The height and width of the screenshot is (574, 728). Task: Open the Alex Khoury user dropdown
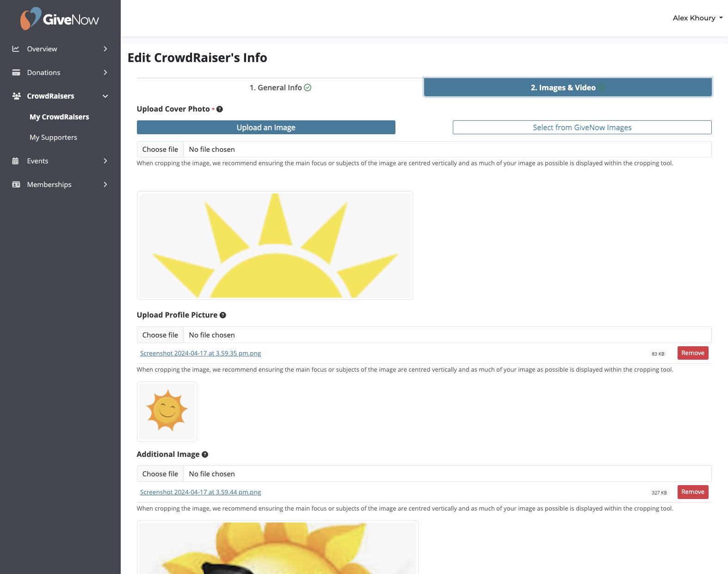pos(697,18)
